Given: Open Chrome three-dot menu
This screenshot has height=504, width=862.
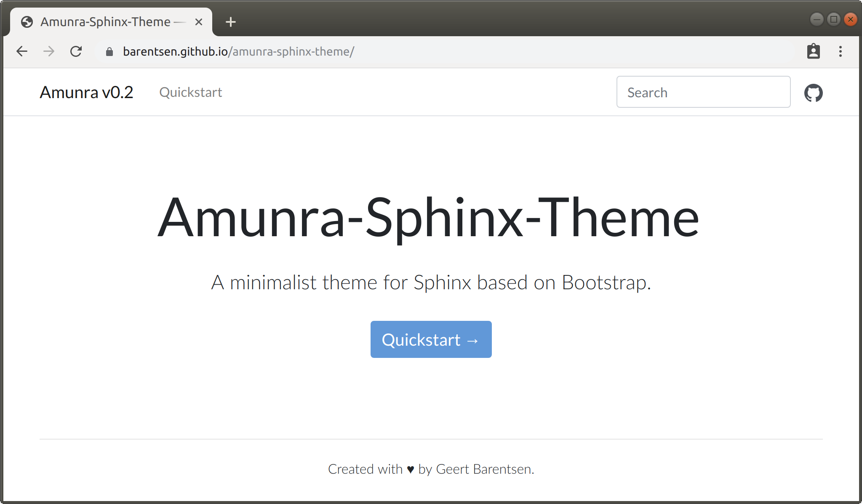Looking at the screenshot, I should (840, 51).
